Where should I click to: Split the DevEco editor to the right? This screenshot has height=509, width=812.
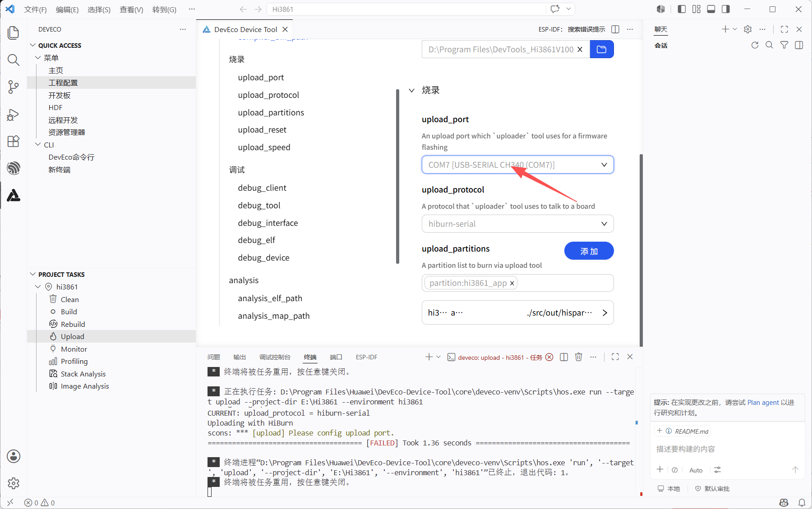pos(615,29)
